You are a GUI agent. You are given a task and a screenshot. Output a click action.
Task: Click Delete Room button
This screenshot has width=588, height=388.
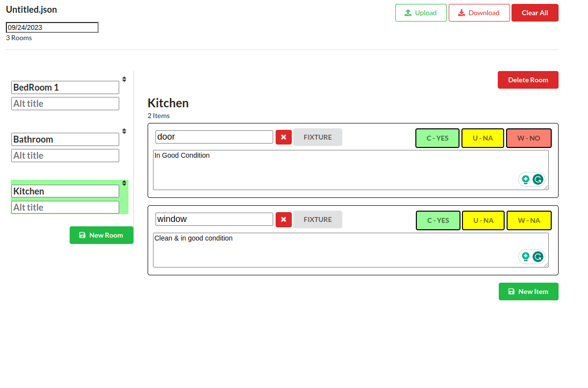[528, 80]
